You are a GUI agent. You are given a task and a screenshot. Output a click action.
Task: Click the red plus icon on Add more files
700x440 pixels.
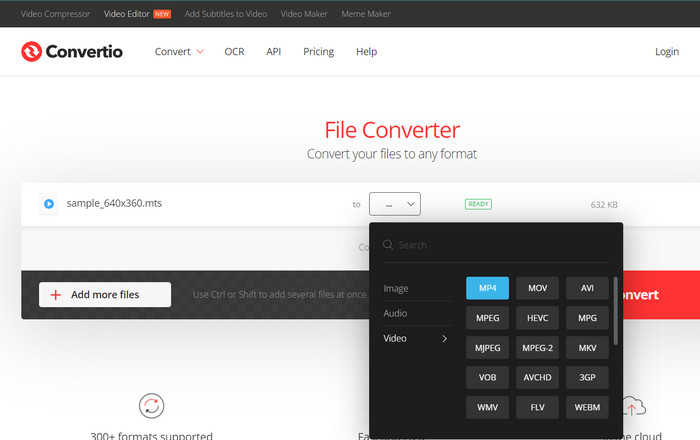coord(56,295)
